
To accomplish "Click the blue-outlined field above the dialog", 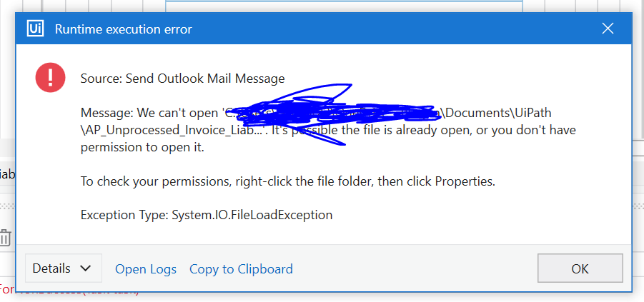I will (345, 6).
